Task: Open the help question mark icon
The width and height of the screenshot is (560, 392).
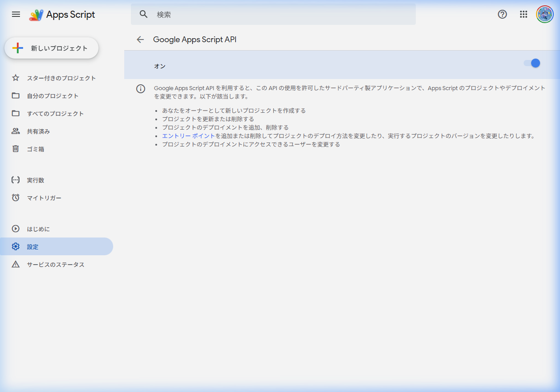Action: tap(502, 14)
